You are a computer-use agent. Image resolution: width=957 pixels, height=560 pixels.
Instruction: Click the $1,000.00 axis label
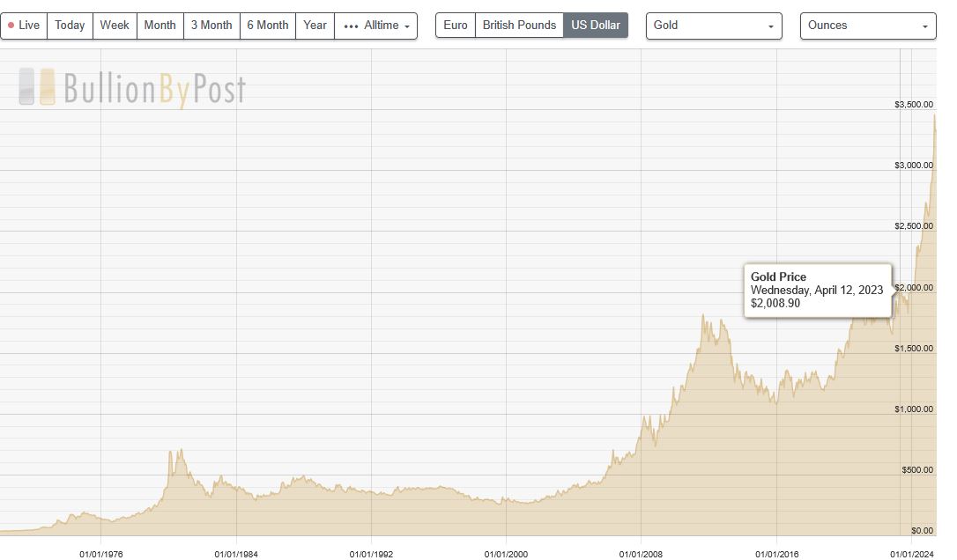click(914, 409)
